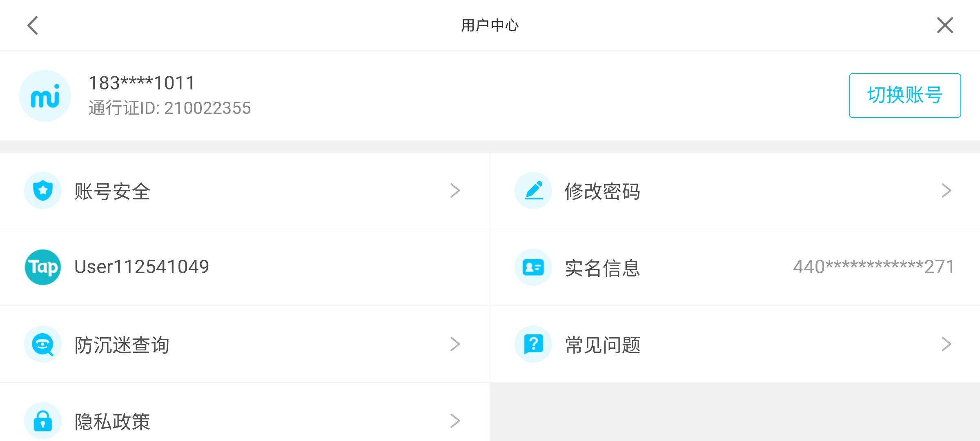
Task: Tap the 隐私政策 lock icon
Action: [43, 421]
